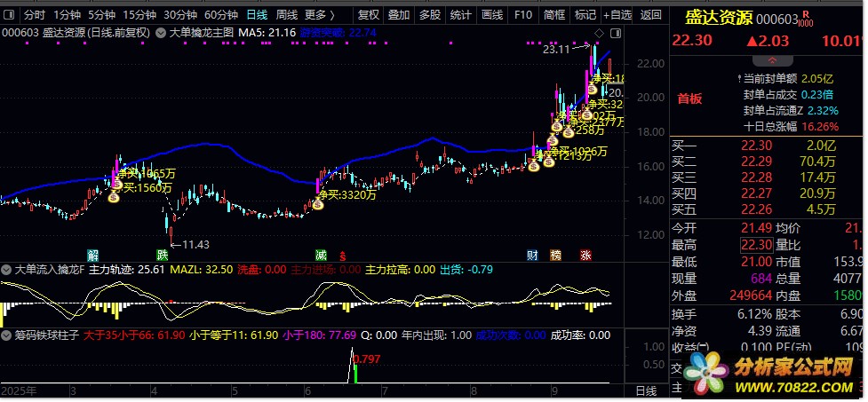Click the 换手 value 6.12%
Viewport: 868px width, 402px height.
754,315
